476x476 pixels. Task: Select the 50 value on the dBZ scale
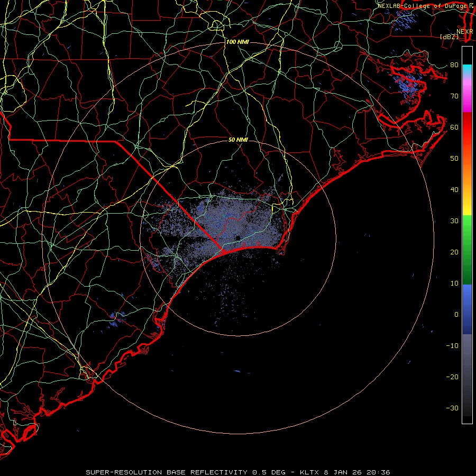(x=454, y=159)
